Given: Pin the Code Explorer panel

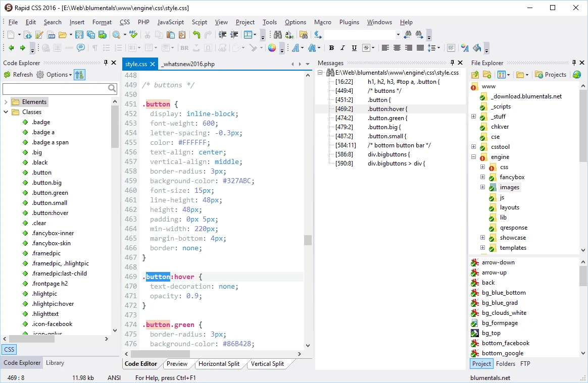Looking at the screenshot, I should click(x=106, y=63).
